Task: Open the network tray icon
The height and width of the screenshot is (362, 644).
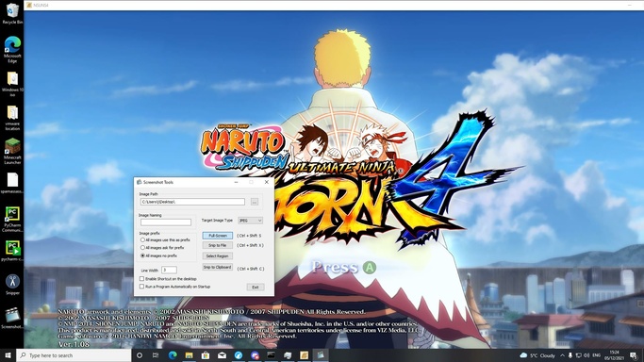Action: pyautogui.click(x=578, y=355)
